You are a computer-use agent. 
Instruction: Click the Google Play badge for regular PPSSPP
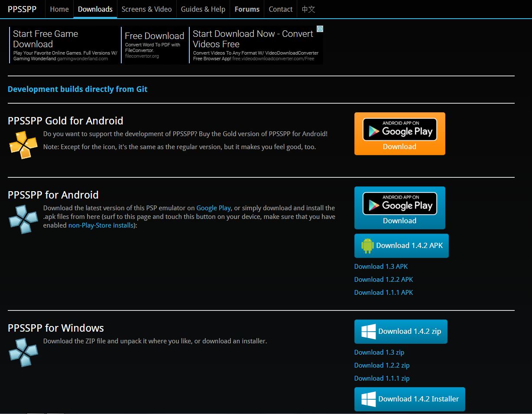pos(399,204)
